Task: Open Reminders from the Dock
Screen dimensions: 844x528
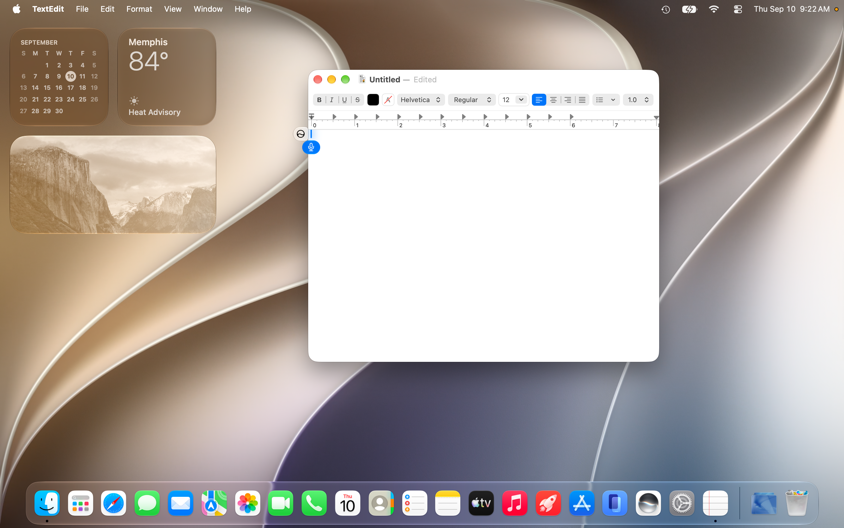Action: [414, 503]
